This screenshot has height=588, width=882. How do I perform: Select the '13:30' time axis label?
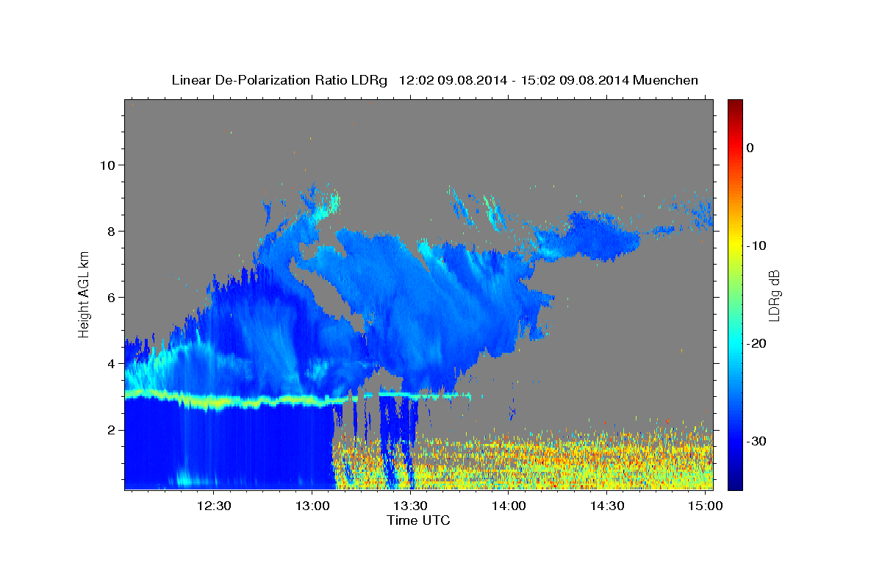410,506
